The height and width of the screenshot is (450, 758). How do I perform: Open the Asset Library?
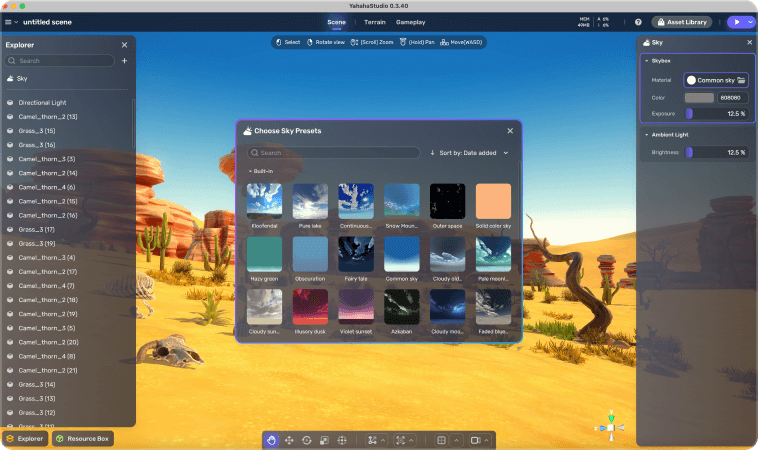(684, 21)
